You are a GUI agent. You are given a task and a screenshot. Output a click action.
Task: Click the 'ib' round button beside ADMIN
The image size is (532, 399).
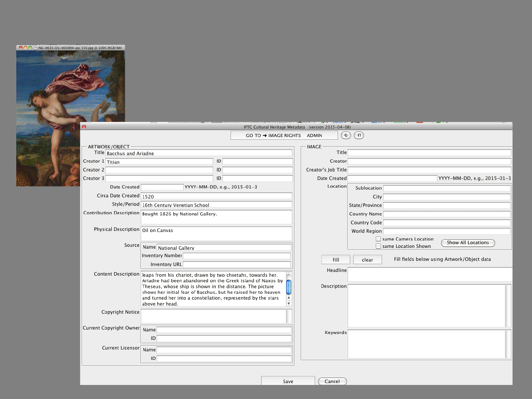pos(345,135)
